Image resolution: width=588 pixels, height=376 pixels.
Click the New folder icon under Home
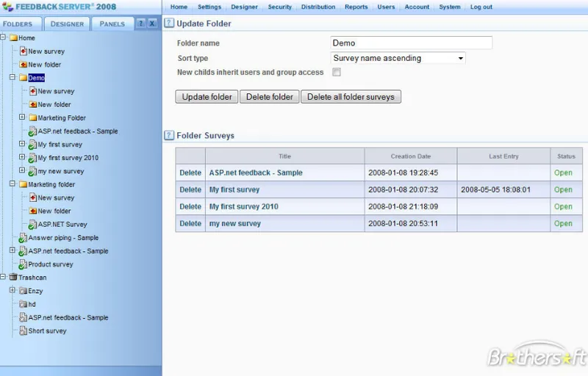pyautogui.click(x=24, y=65)
